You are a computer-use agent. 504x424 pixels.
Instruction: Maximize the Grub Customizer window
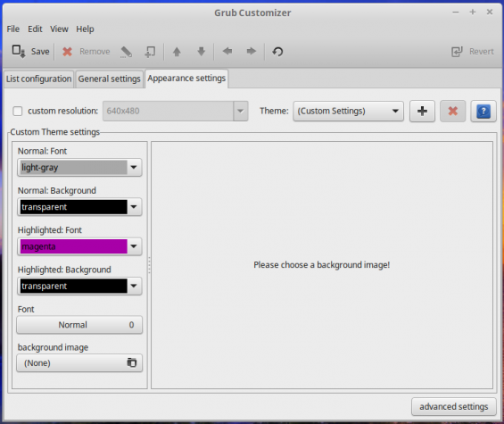473,12
